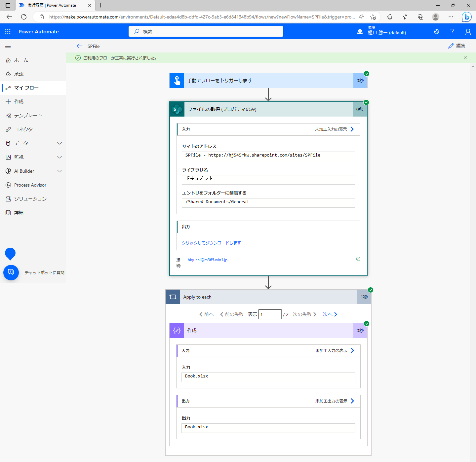Collapse the Apply to each header
This screenshot has height=462, width=476.
(268, 297)
